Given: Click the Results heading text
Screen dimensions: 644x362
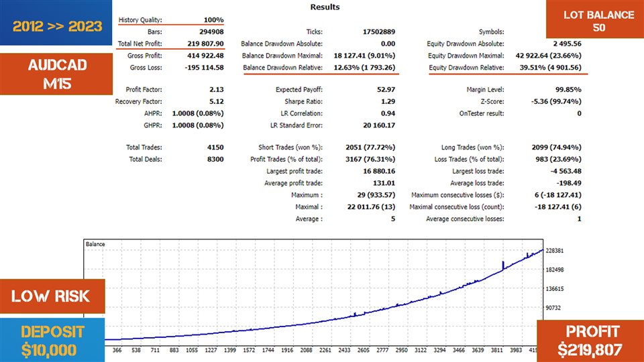Looking at the screenshot, I should tap(325, 7).
